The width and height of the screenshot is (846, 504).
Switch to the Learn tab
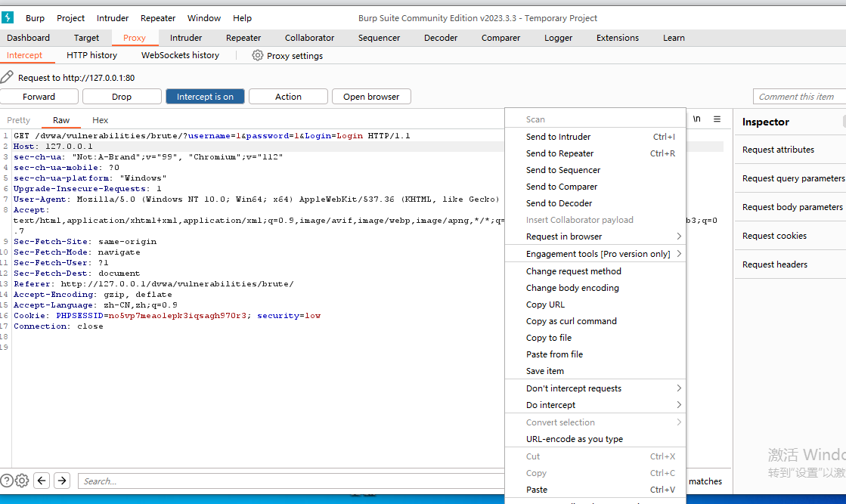click(x=674, y=38)
